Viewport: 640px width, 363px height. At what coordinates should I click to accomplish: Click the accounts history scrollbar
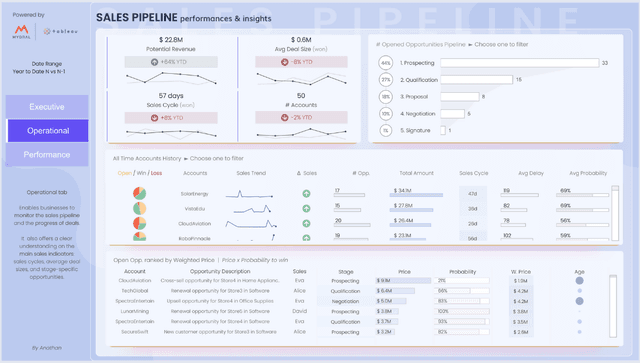(615, 213)
